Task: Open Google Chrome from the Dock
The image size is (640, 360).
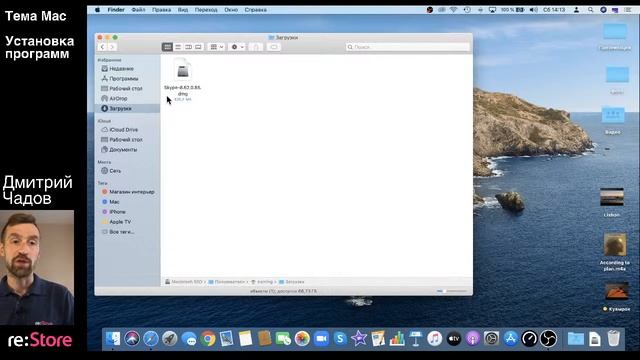Action: coord(208,339)
